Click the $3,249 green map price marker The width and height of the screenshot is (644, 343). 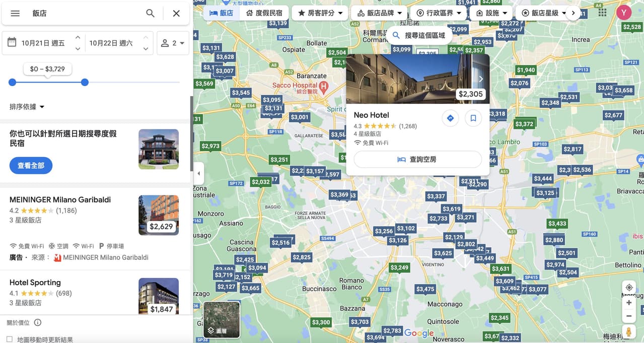tap(399, 267)
